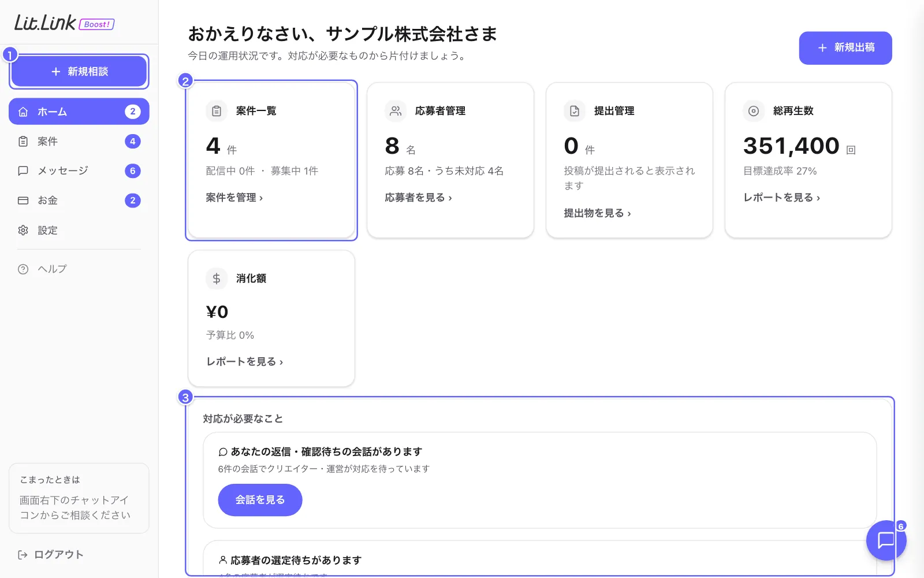
Task: Click the ¥0 spend amount
Action: [x=217, y=312]
